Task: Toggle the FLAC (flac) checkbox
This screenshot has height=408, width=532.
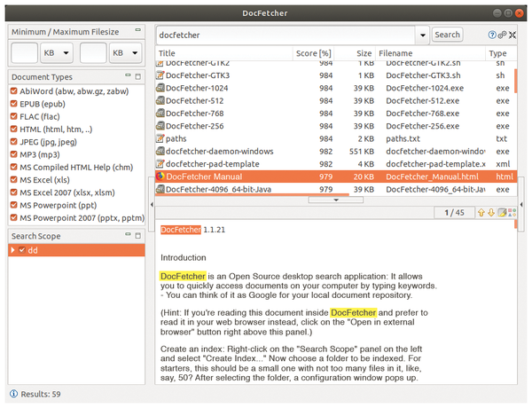Action: point(13,116)
